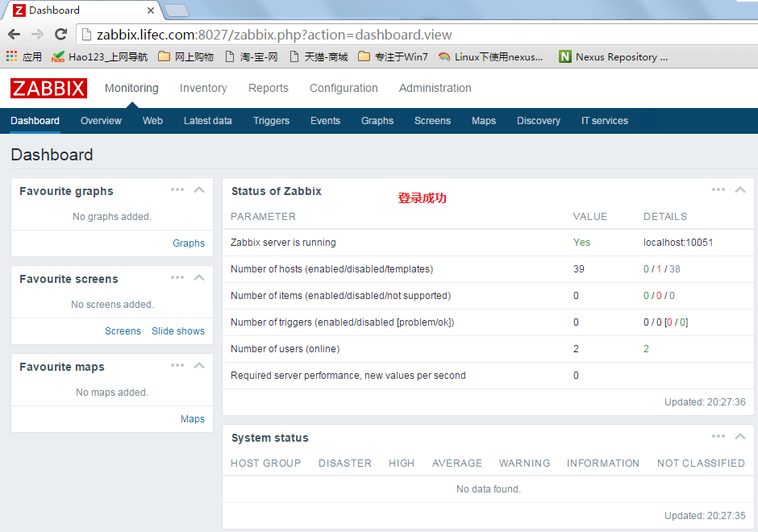Open the Monitoring main menu
Image resolution: width=758 pixels, height=532 pixels.
[x=131, y=88]
